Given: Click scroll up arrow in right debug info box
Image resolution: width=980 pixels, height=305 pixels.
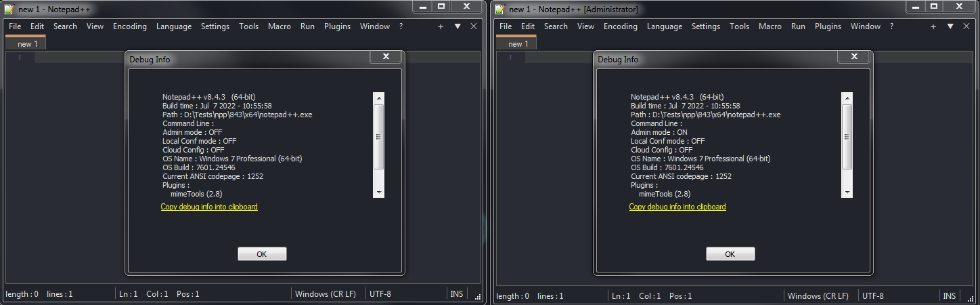Looking at the screenshot, I should click(847, 98).
